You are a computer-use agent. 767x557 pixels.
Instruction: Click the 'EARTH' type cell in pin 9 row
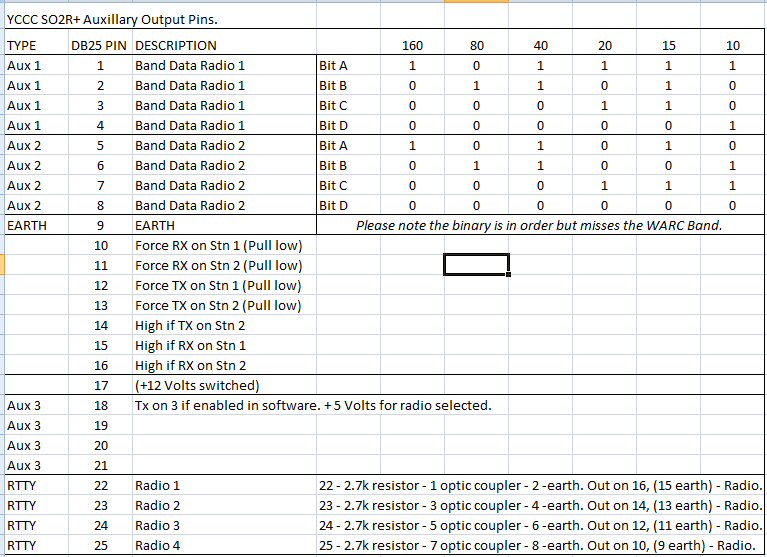point(36,226)
